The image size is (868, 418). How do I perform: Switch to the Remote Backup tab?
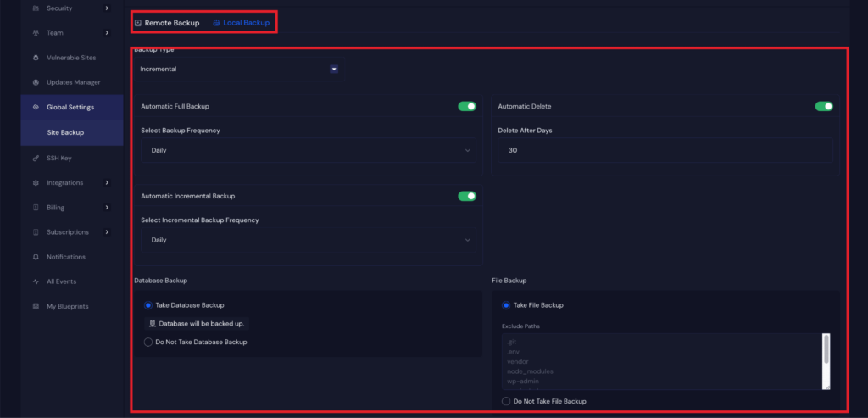coord(167,23)
